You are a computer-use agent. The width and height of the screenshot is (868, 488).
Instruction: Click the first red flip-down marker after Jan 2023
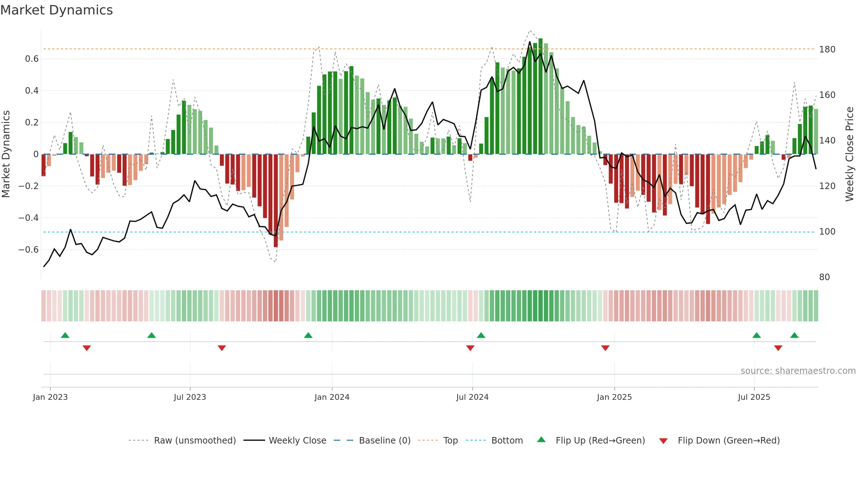tap(87, 348)
